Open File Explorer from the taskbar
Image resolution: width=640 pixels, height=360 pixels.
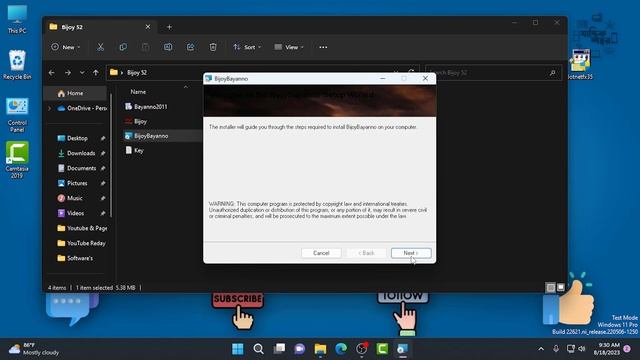click(x=320, y=349)
